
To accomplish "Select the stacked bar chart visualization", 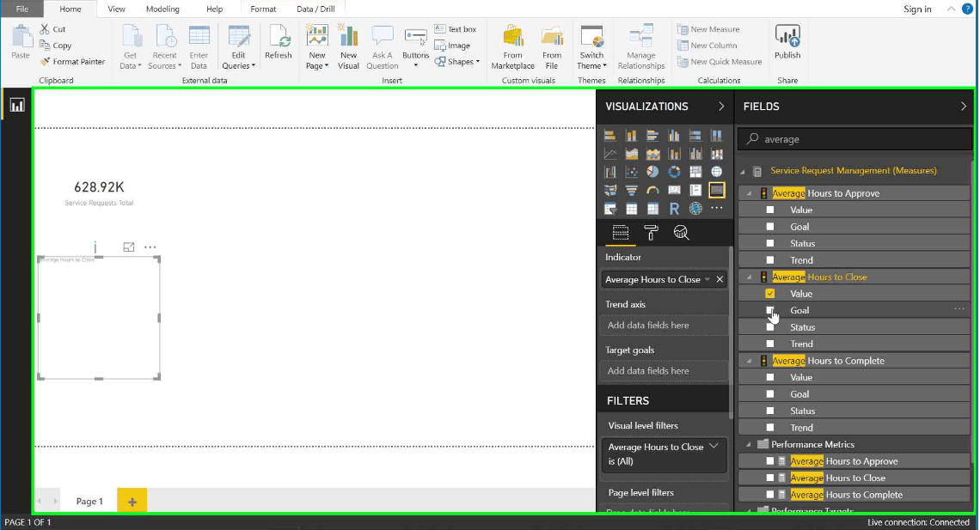I will click(x=610, y=136).
